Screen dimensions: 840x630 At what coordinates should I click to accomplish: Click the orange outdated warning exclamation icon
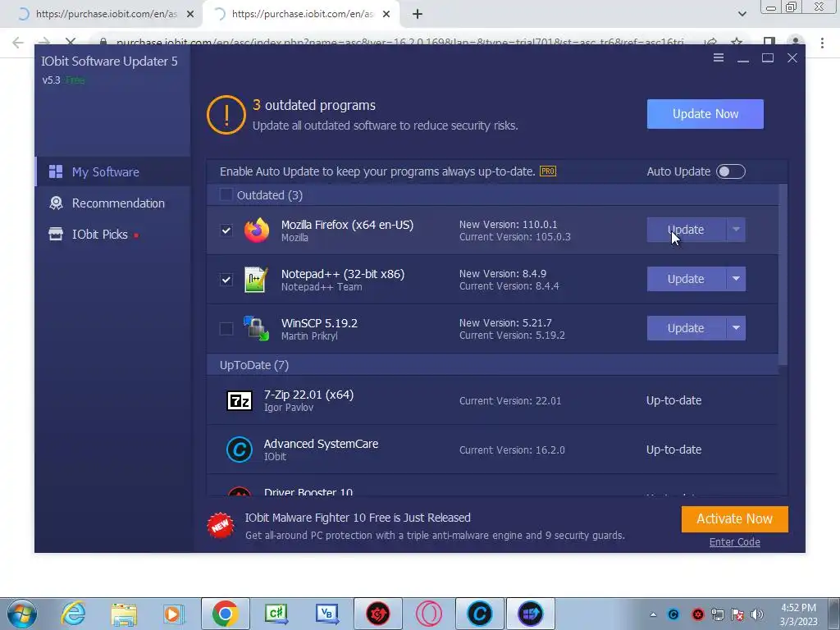[x=226, y=115]
